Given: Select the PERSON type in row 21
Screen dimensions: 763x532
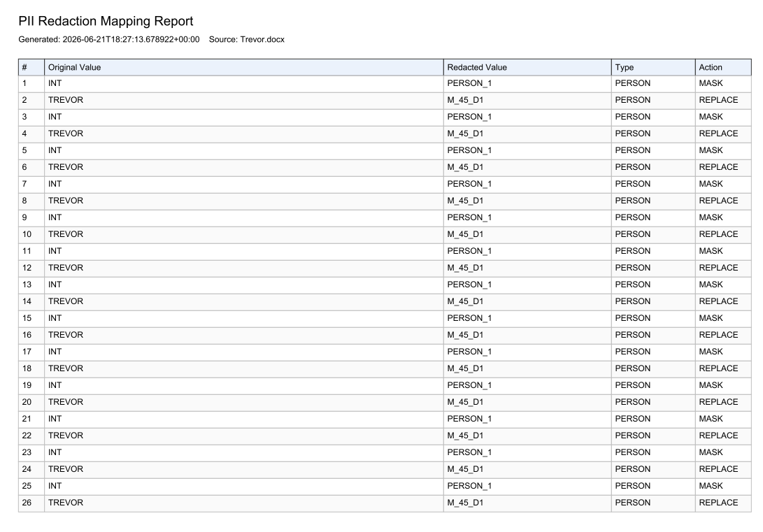Looking at the screenshot, I should [633, 419].
